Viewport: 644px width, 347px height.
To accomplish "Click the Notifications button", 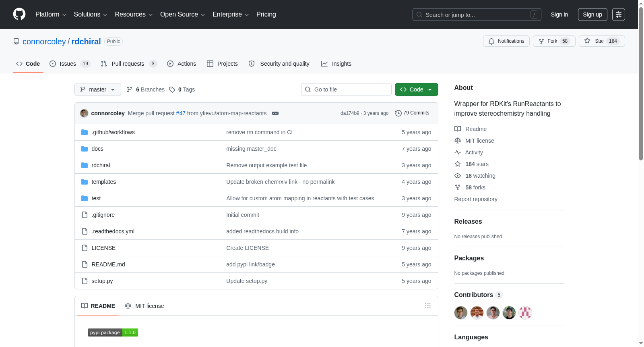I will pos(506,41).
